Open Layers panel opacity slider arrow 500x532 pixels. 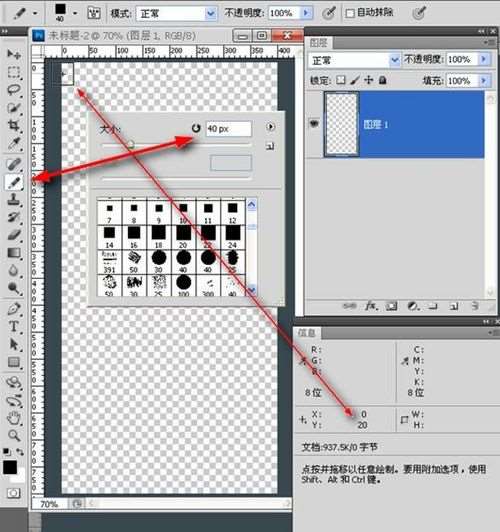click(484, 59)
